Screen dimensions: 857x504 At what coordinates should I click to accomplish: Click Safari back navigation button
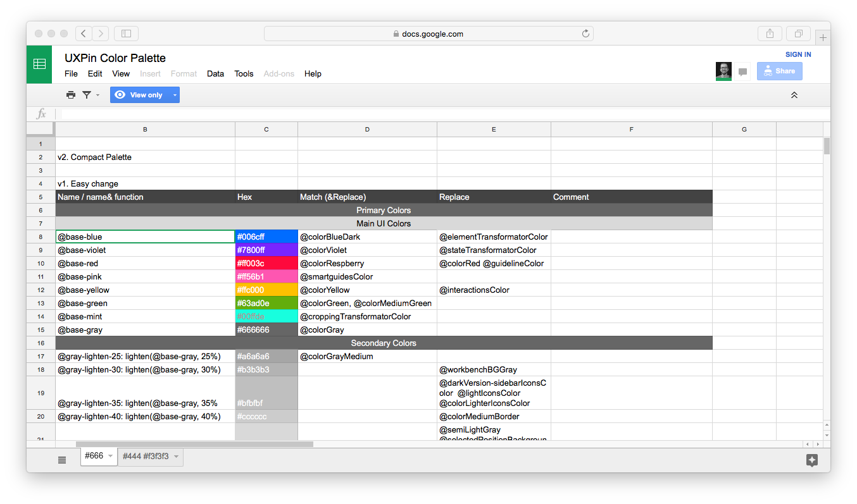[84, 34]
